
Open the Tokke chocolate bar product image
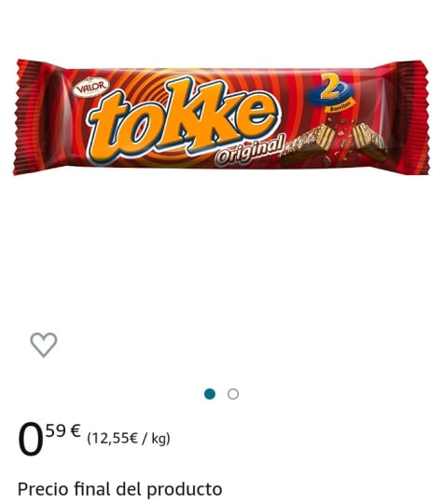221,117
